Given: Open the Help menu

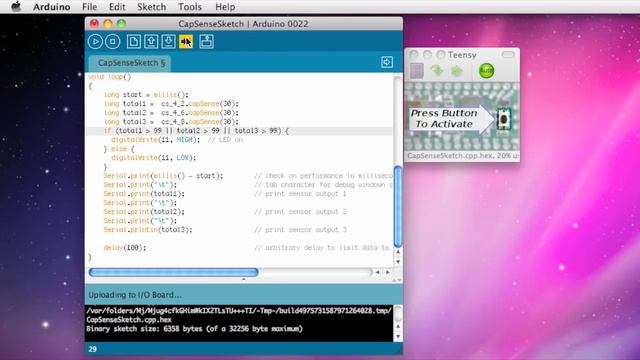Looking at the screenshot, I should (x=225, y=7).
